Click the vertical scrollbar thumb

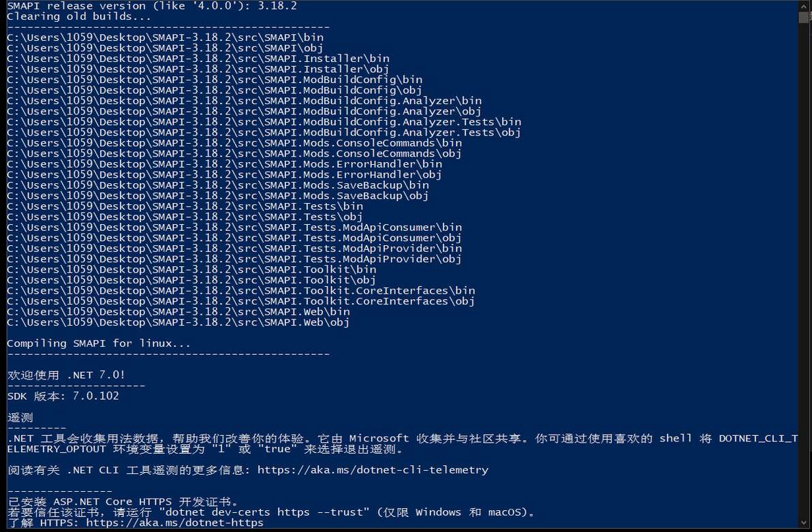(x=805, y=17)
